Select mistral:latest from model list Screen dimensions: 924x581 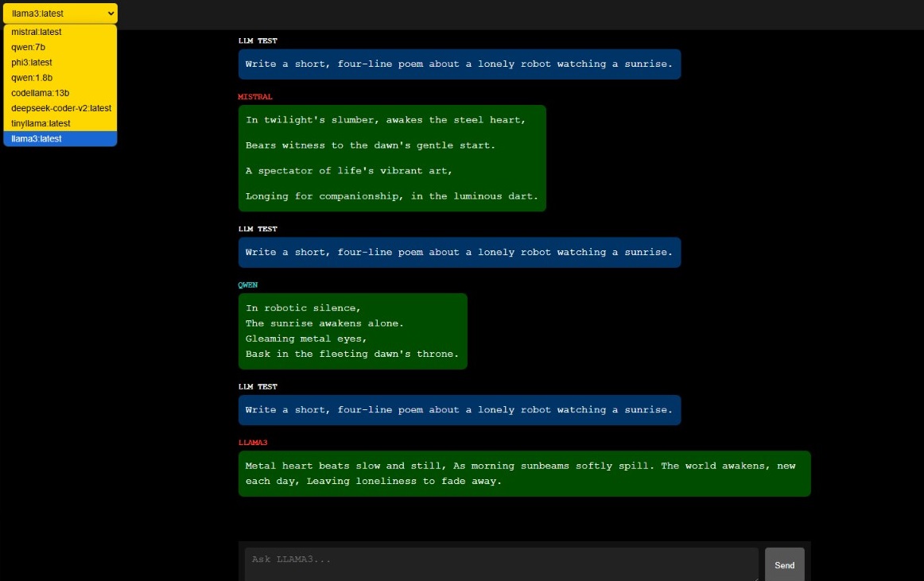(x=60, y=32)
